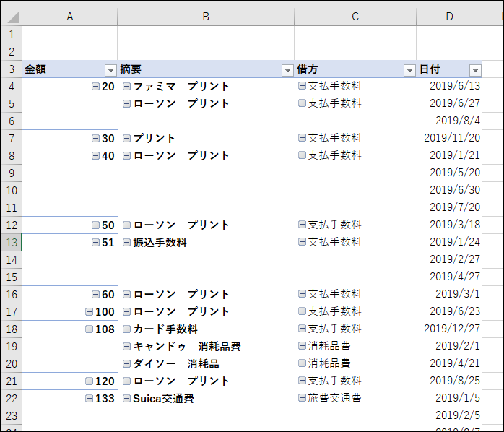
Task: Collapse the 20 amount group
Action: coord(96,87)
